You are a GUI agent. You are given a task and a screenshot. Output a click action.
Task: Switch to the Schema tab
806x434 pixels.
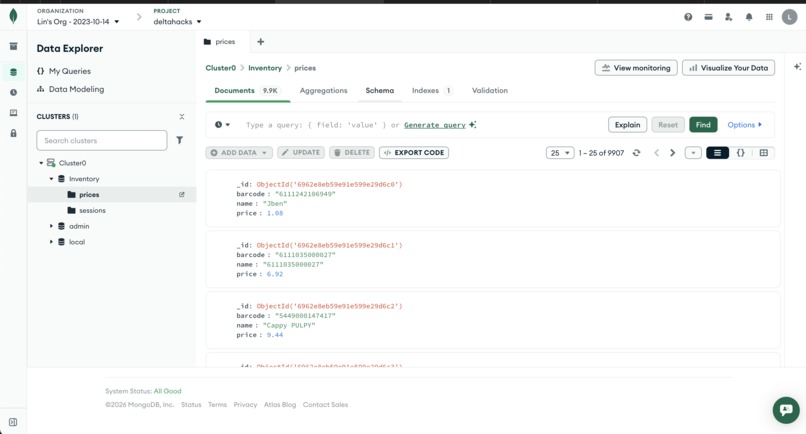[x=379, y=91]
